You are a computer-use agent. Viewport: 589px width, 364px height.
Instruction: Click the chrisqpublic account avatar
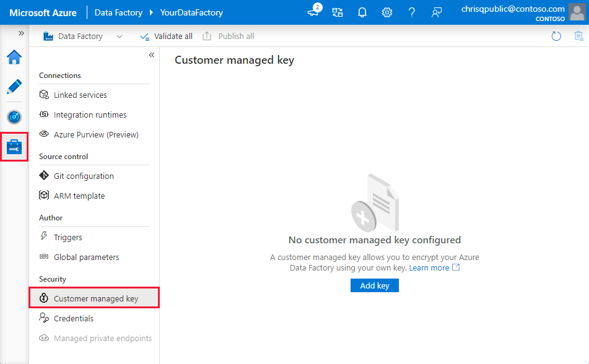click(577, 12)
